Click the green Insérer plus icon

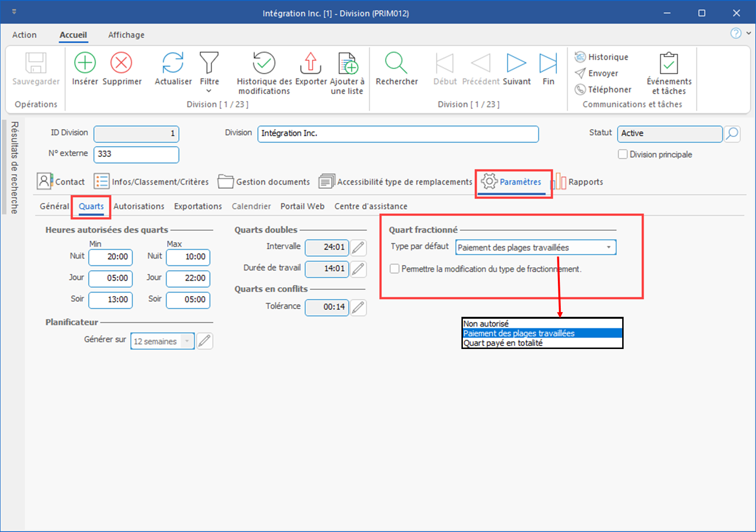pyautogui.click(x=85, y=63)
